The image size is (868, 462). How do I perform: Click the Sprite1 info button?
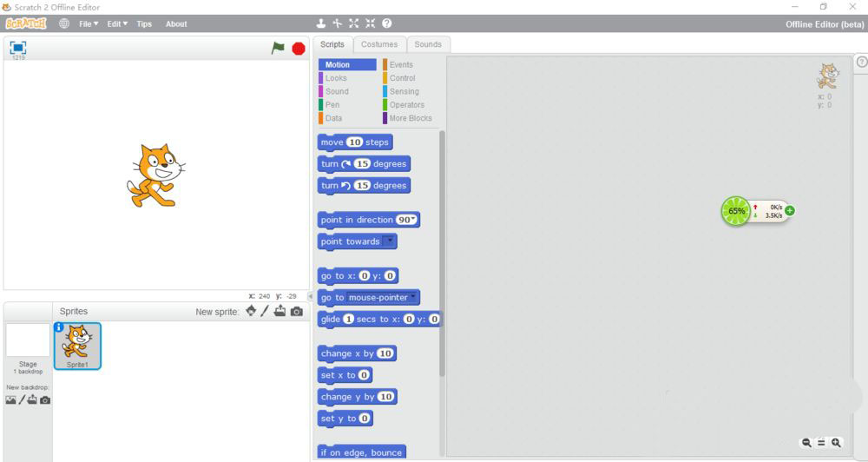pyautogui.click(x=59, y=327)
